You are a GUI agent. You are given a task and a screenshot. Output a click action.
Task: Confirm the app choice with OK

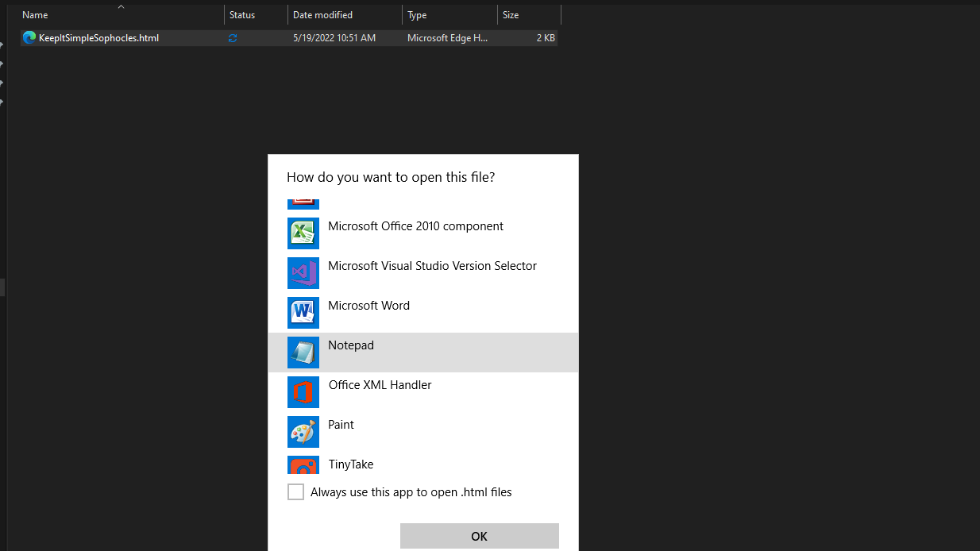pyautogui.click(x=480, y=536)
